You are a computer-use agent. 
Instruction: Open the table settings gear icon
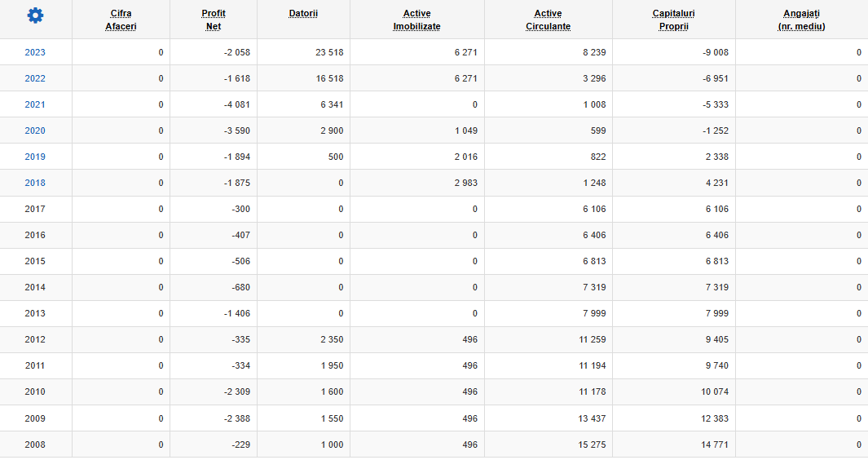click(35, 15)
